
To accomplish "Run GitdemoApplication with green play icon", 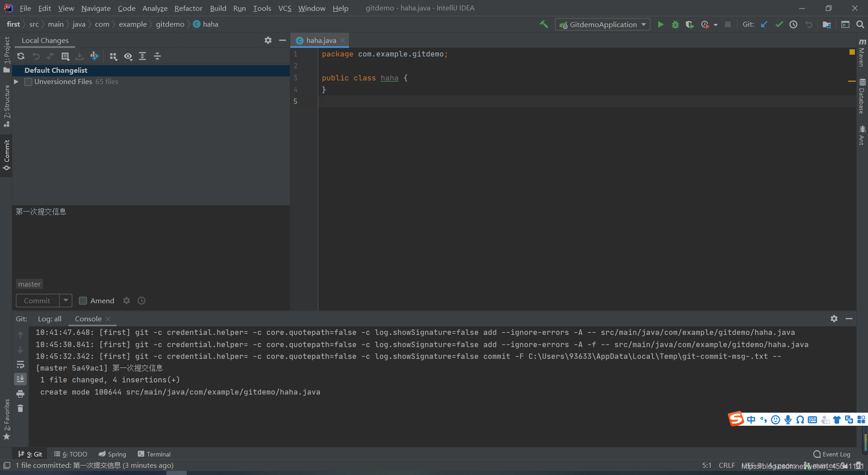I will tap(660, 24).
